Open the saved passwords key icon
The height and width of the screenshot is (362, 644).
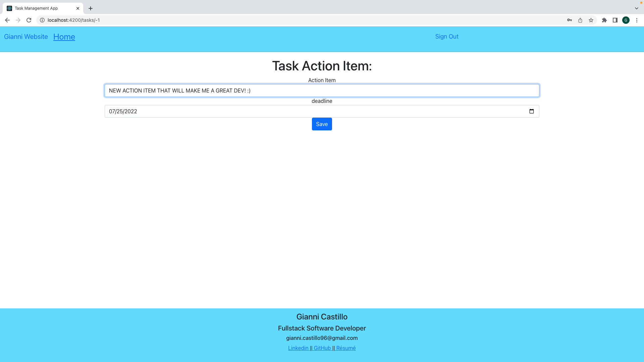click(569, 20)
